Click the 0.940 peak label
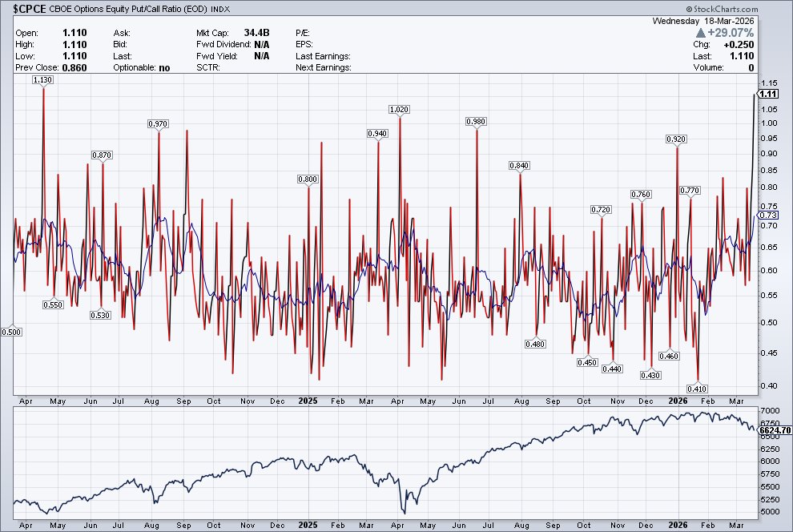The width and height of the screenshot is (793, 532). [x=377, y=134]
